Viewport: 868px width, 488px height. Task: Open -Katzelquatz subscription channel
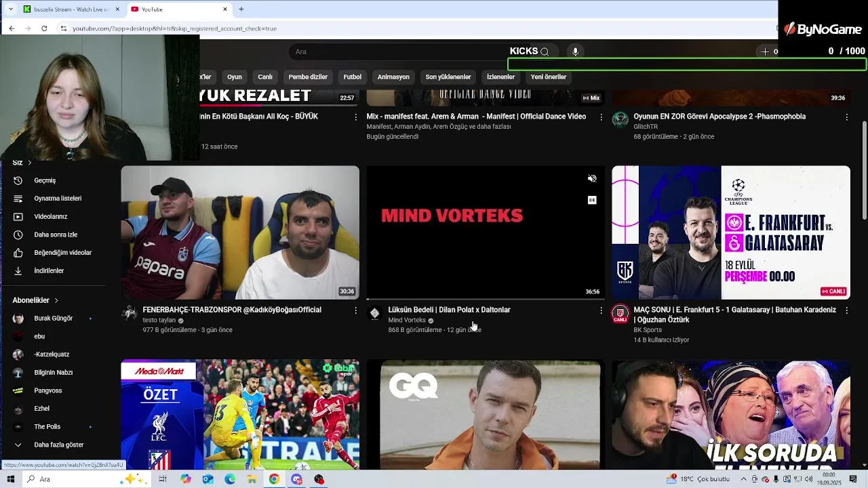coord(52,354)
